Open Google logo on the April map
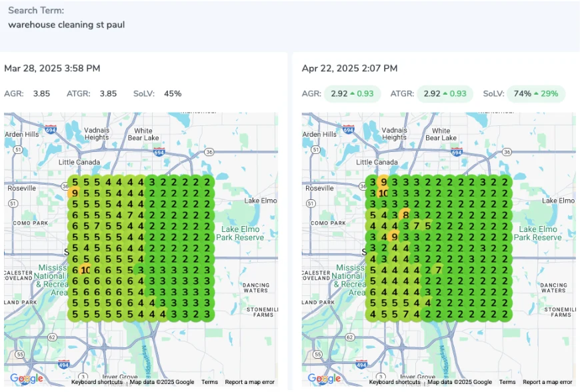Image resolution: width=580 pixels, height=392 pixels. pos(325,379)
